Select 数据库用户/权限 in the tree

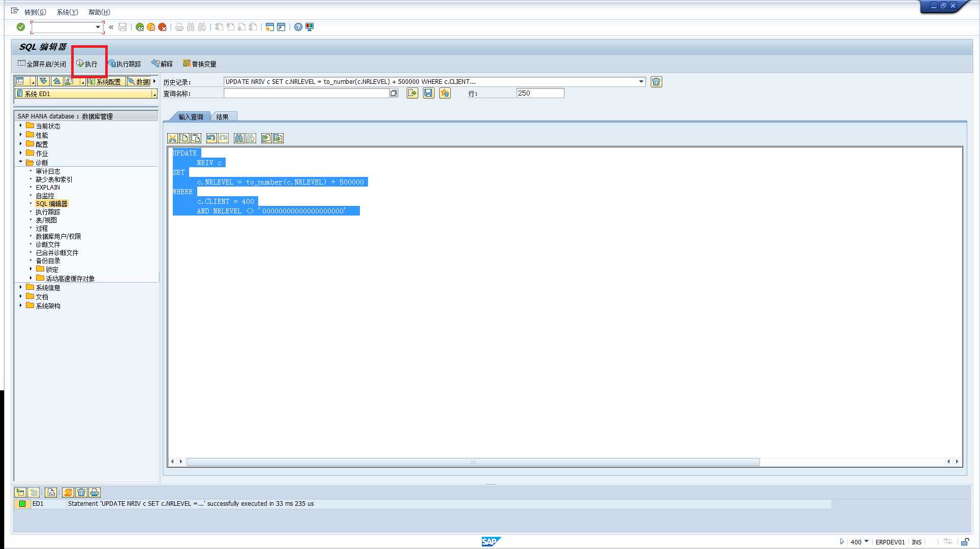click(x=58, y=236)
